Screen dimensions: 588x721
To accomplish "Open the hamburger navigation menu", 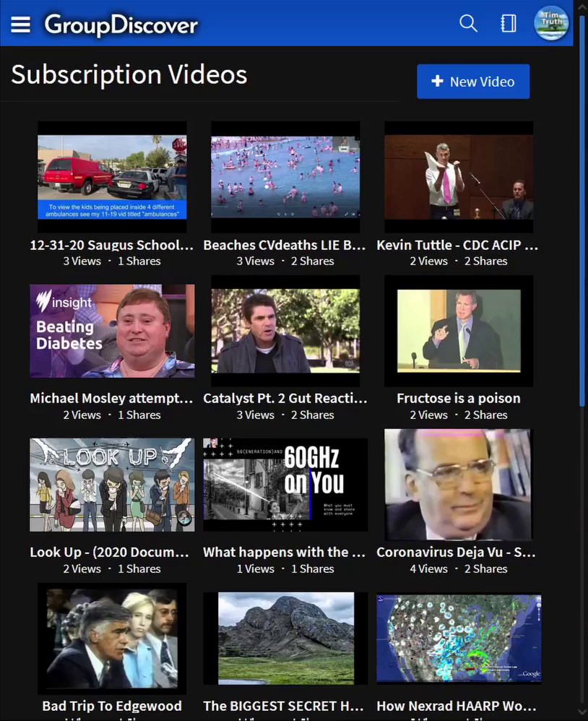I will coord(20,25).
